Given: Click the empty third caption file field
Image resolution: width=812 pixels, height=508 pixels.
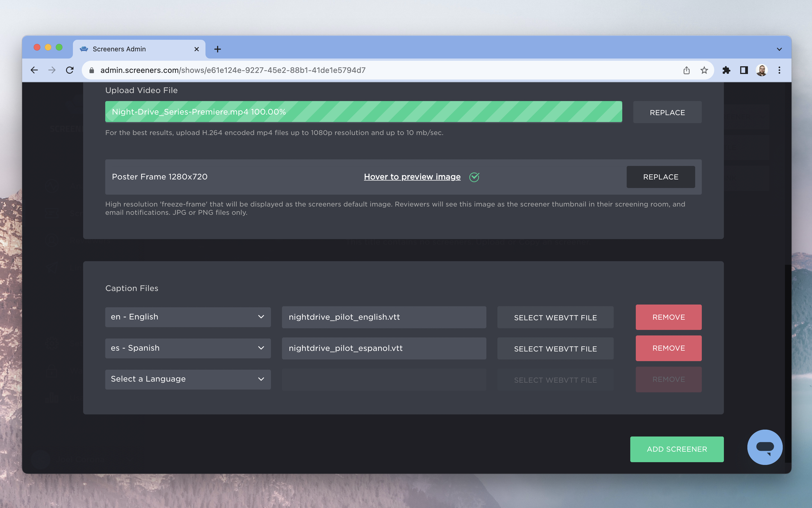Looking at the screenshot, I should tap(384, 379).
